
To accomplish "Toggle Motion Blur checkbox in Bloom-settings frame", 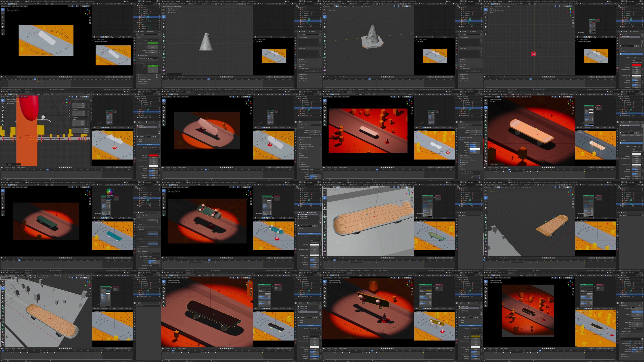I will 460,162.
